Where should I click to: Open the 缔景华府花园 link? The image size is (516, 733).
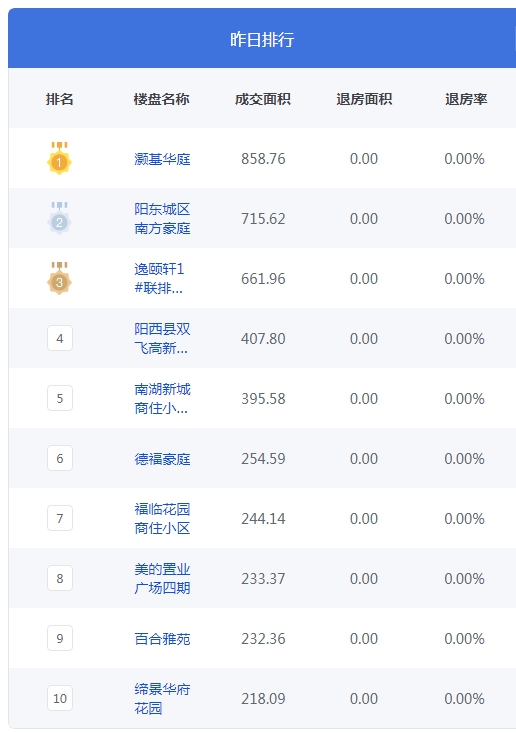[162, 698]
